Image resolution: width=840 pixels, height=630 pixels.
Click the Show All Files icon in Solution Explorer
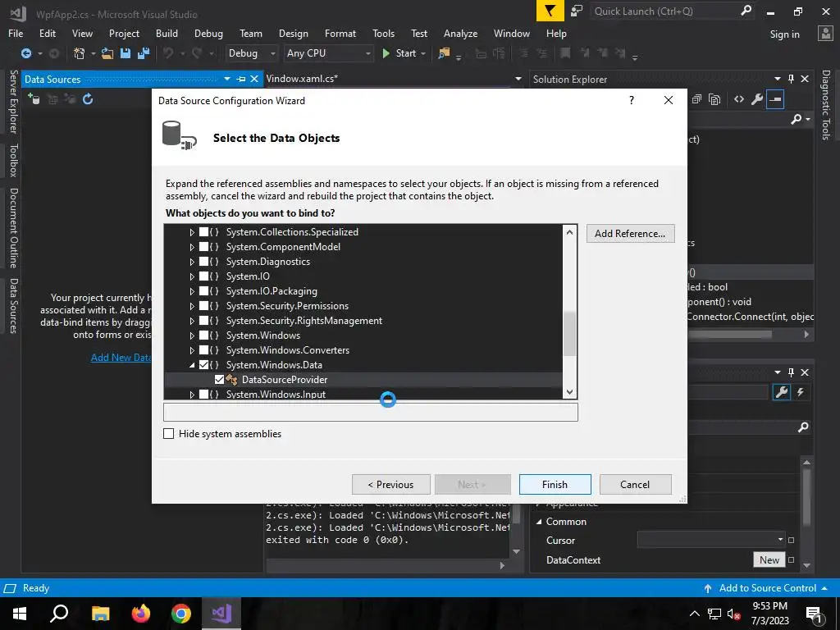(714, 99)
